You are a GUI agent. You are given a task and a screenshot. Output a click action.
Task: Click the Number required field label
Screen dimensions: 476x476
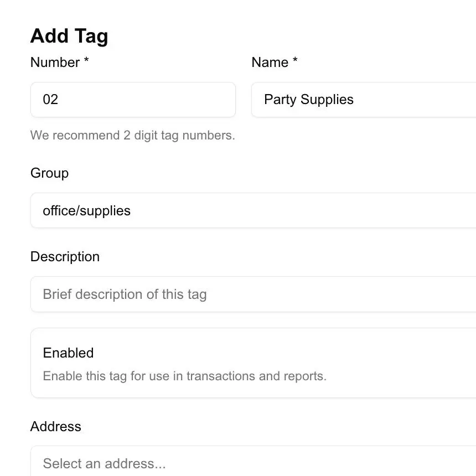point(59,63)
